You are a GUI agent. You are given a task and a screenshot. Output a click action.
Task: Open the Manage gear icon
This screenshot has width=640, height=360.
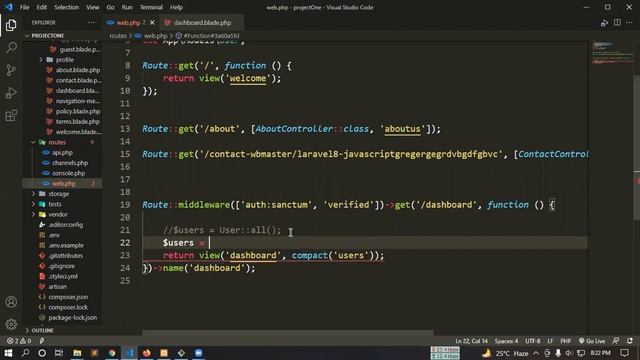click(11, 324)
